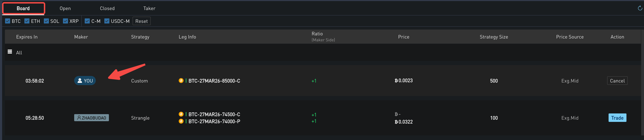Click Bitcoin icon next to BTC-27MAR26-74000-P
644x140 pixels.
(x=181, y=121)
